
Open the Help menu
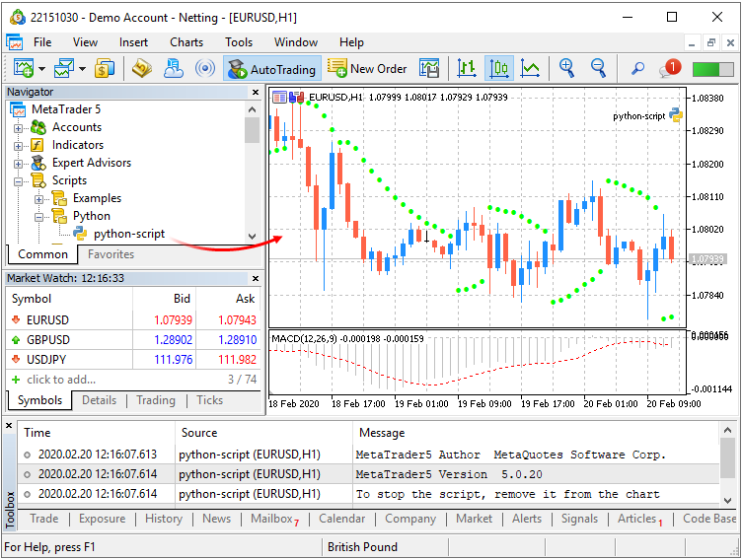(351, 42)
